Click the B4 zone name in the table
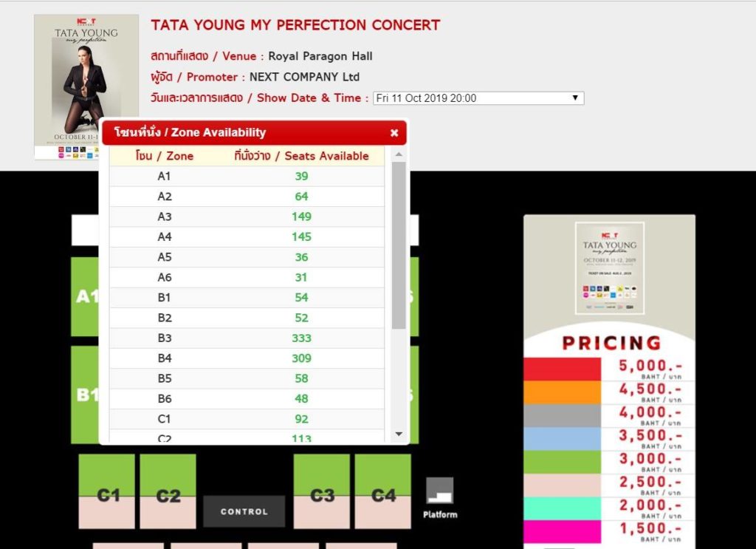756x549 pixels. point(165,358)
